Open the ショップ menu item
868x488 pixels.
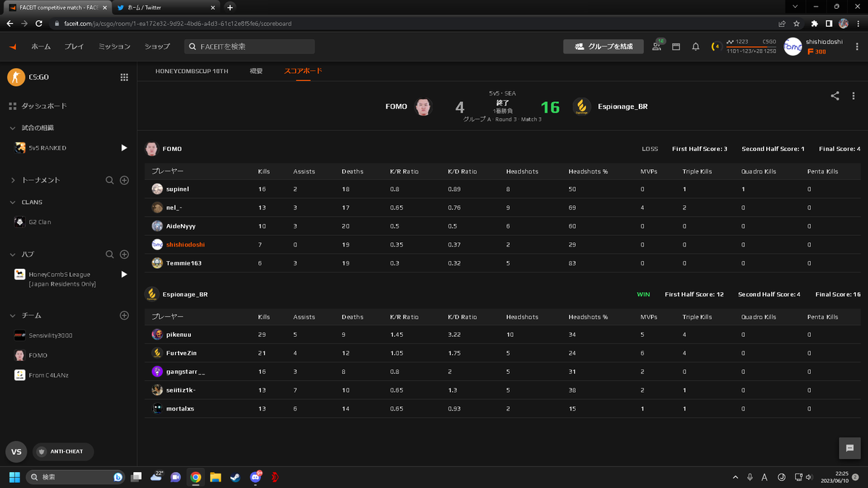(157, 46)
